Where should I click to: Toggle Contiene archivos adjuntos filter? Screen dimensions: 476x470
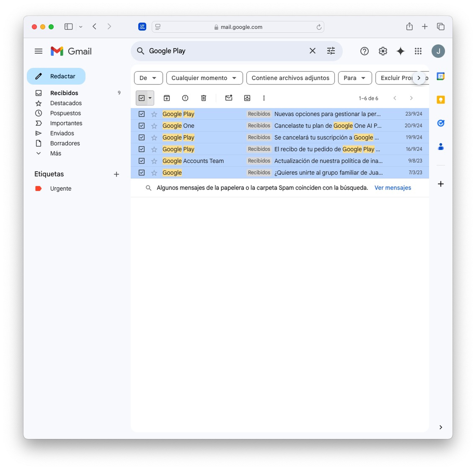click(290, 78)
